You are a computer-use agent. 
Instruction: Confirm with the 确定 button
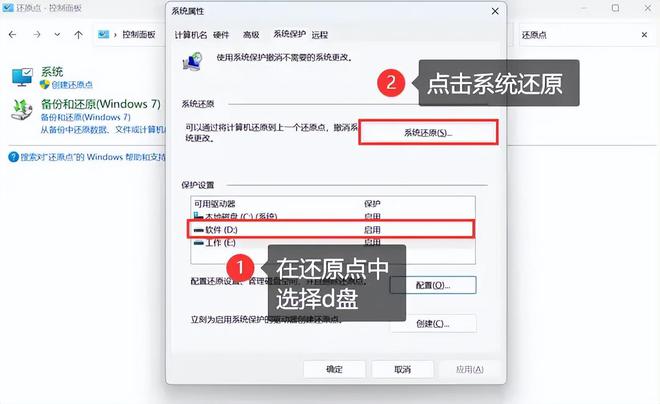[334, 369]
